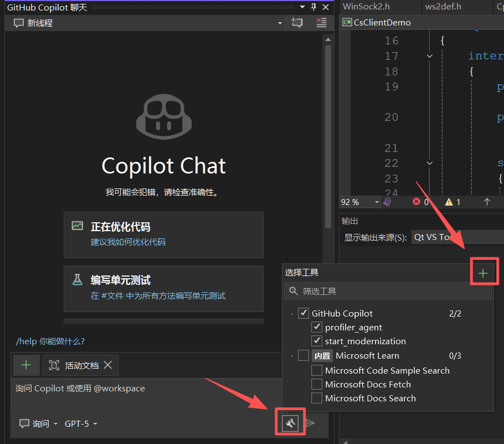The width and height of the screenshot is (504, 444).
Task: Open the 显示输出来源 combo box
Action: pyautogui.click(x=457, y=237)
